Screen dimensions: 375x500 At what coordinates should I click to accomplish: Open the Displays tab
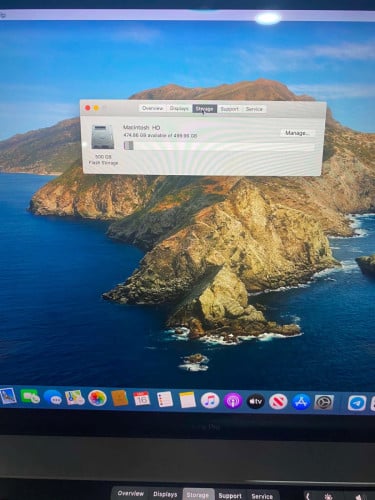[179, 108]
